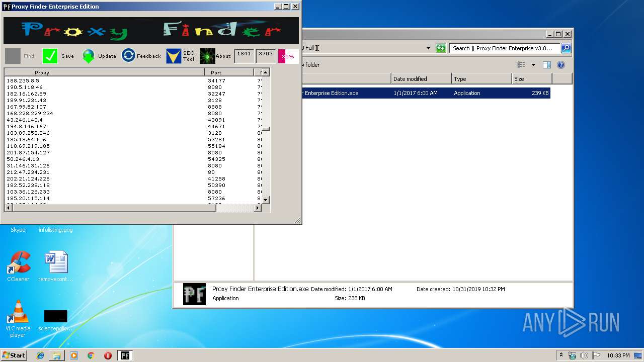The image size is (644, 362).
Task: Open Explorer address bar history dropdown
Action: [x=428, y=48]
